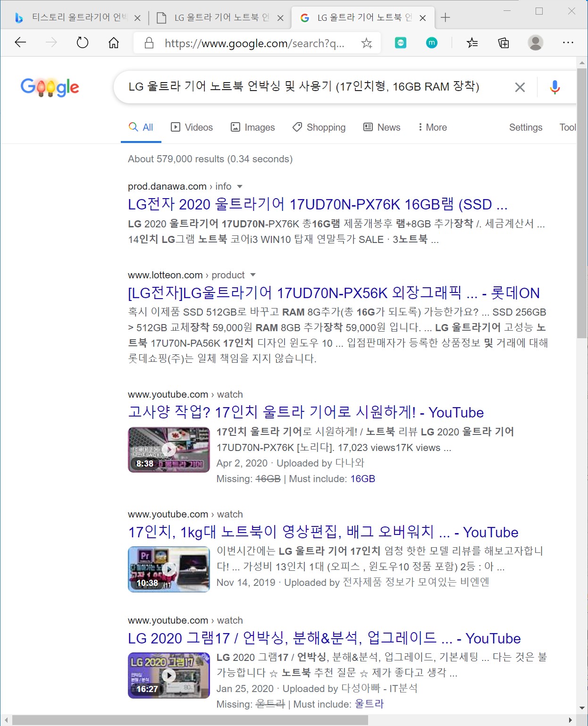588x726 pixels.
Task: Expand the More search filters menu
Action: coord(432,127)
